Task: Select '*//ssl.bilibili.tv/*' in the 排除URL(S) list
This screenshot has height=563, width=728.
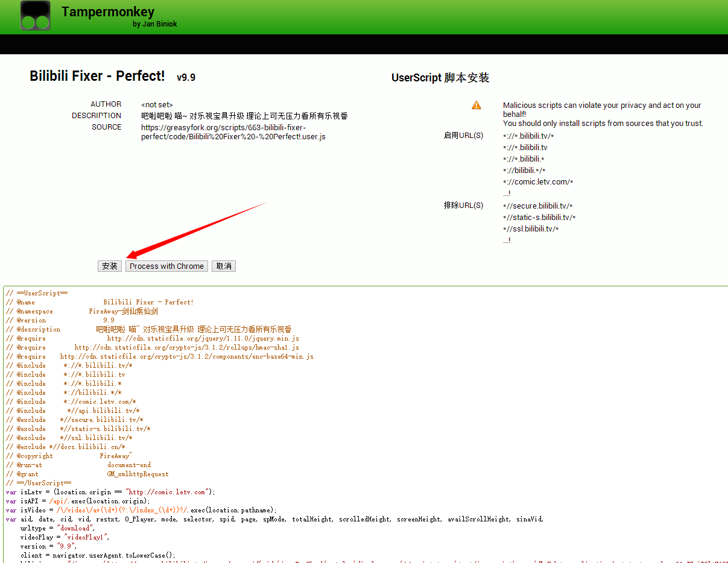Action: tap(531, 229)
